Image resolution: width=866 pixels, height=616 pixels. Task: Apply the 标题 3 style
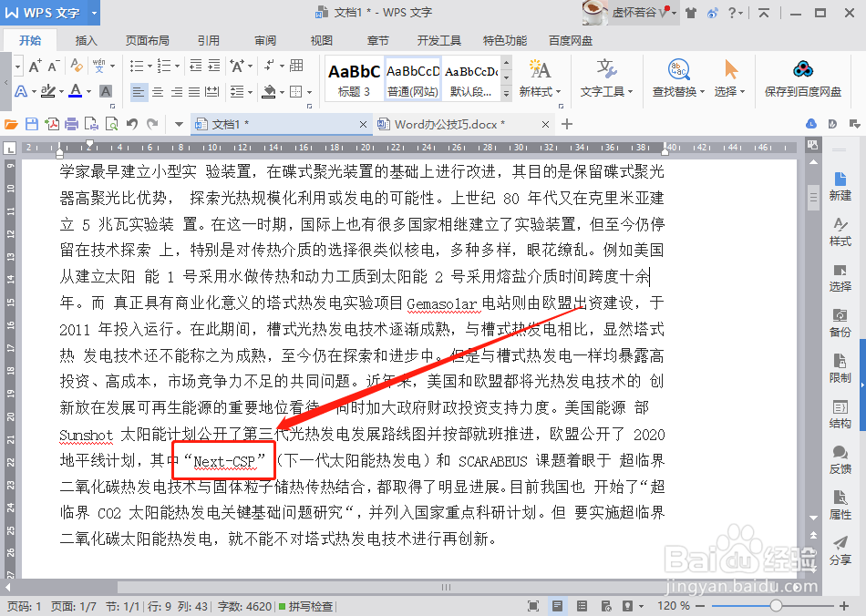354,78
